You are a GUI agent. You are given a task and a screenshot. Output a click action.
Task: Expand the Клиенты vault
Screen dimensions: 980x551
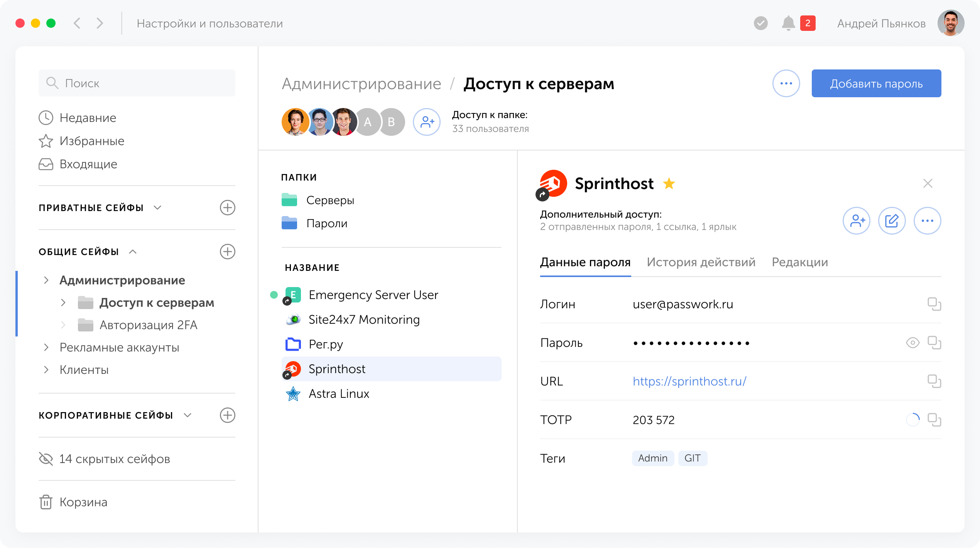[46, 369]
